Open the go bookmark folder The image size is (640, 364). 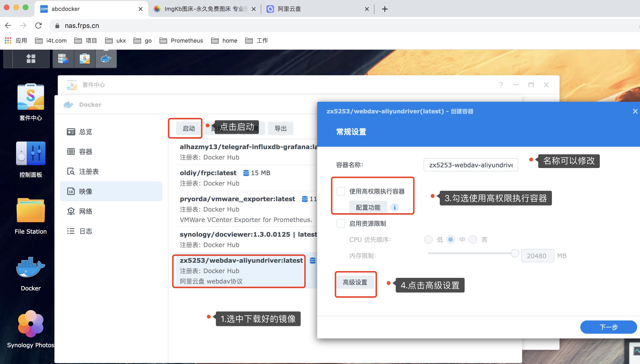[x=142, y=40]
